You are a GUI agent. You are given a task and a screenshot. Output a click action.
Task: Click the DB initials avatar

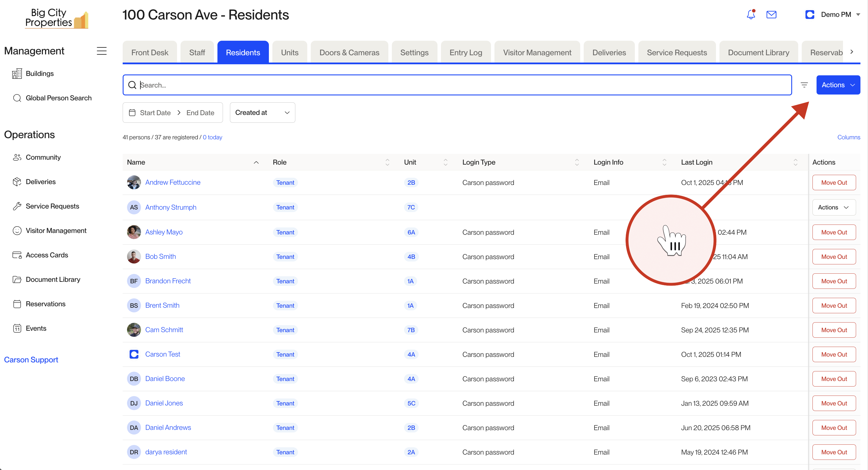(134, 379)
